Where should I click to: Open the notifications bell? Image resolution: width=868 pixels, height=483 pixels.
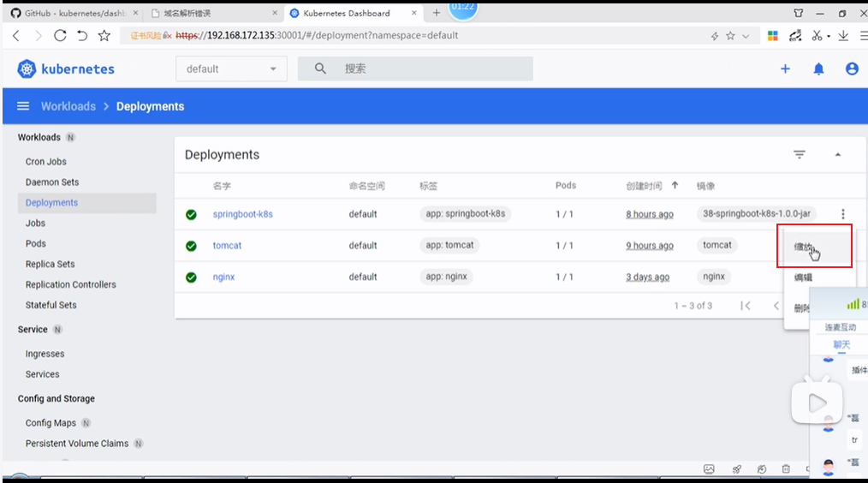(x=818, y=69)
